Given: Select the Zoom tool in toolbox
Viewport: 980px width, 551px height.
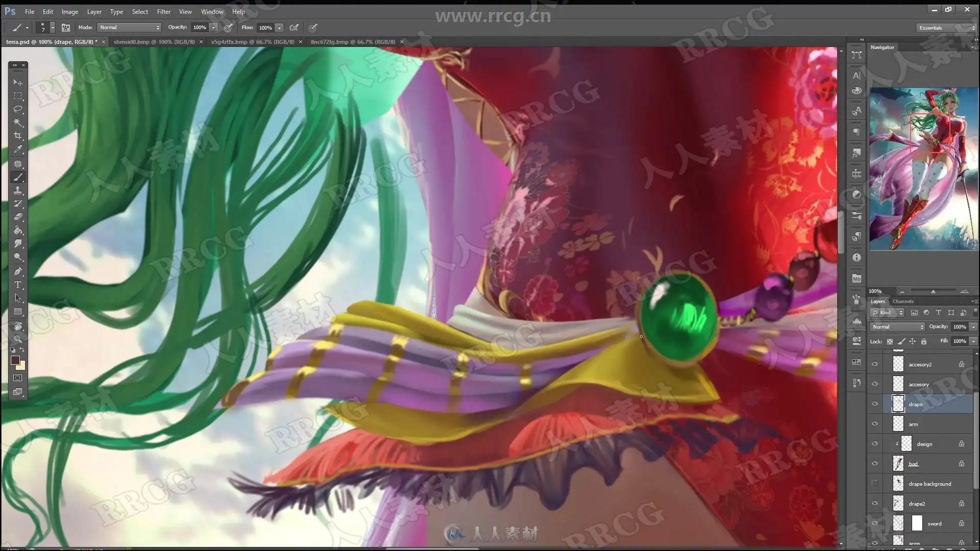Looking at the screenshot, I should coord(18,339).
